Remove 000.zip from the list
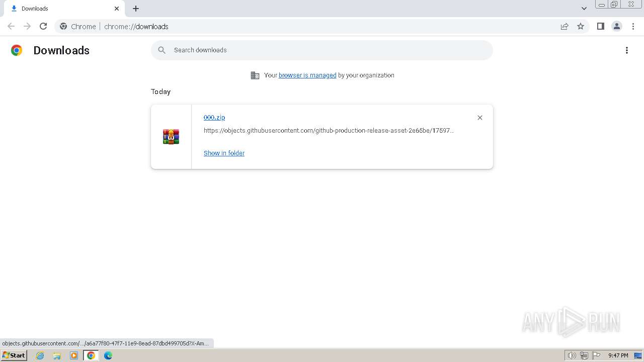Screen dimensions: 644x362 tap(480, 118)
